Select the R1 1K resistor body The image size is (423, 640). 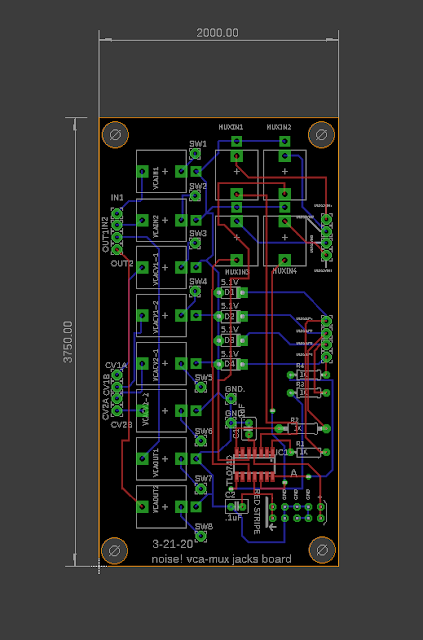[x=308, y=452]
